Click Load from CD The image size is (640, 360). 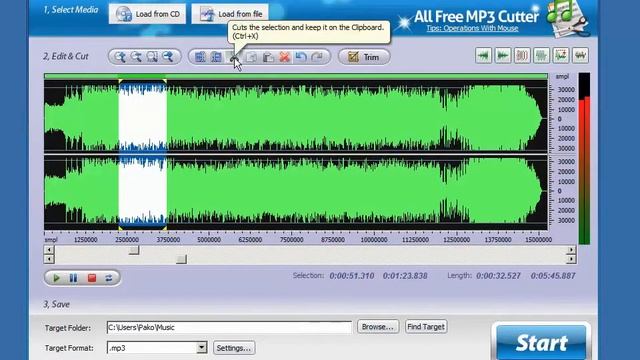[x=147, y=14]
